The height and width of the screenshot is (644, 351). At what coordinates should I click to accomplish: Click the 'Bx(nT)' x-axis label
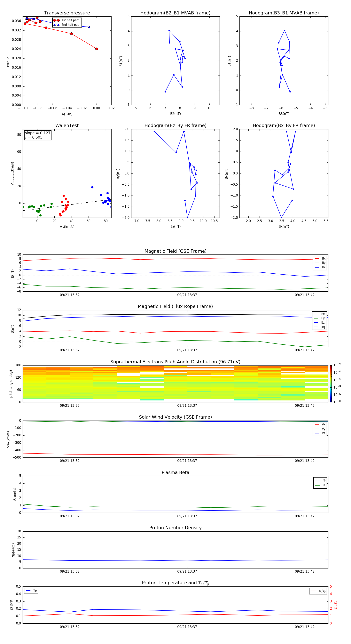point(284,227)
